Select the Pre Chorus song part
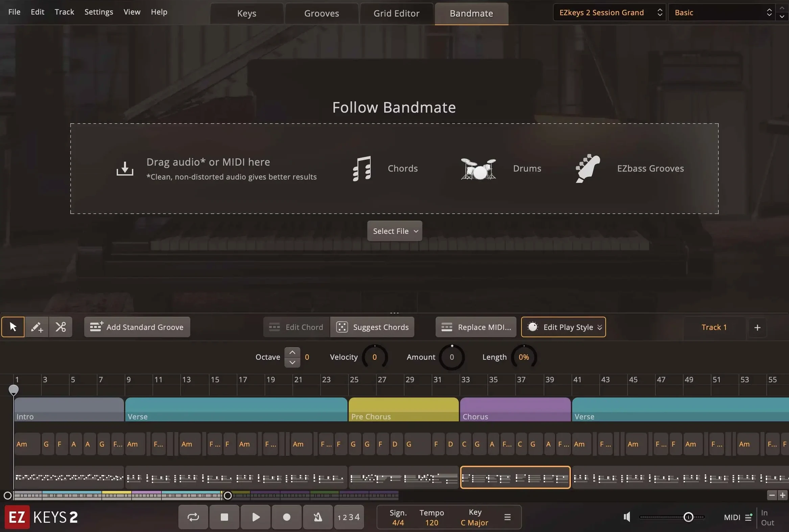Image resolution: width=789 pixels, height=532 pixels. (x=403, y=409)
